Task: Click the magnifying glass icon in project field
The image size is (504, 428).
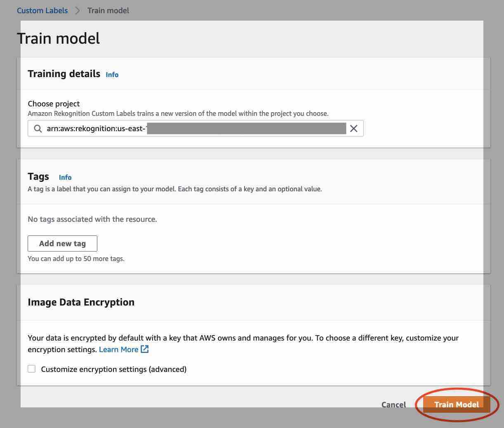Action: pos(37,128)
